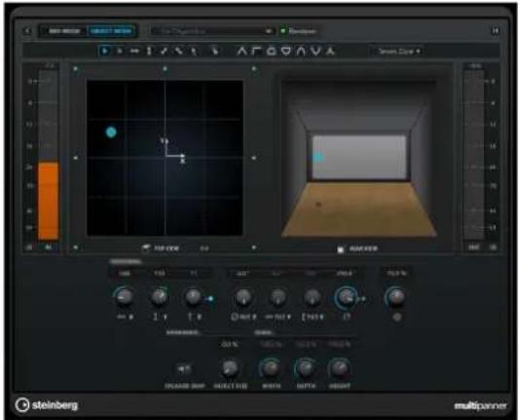Screen dimensions: 520x420
Task: Click the back arrow button at top left
Action: 27,31
